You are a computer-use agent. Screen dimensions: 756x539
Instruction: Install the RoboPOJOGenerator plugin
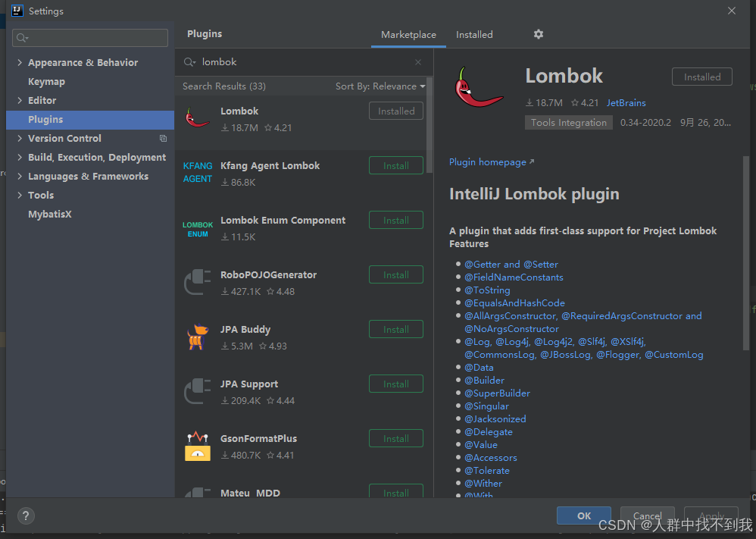[x=396, y=274]
